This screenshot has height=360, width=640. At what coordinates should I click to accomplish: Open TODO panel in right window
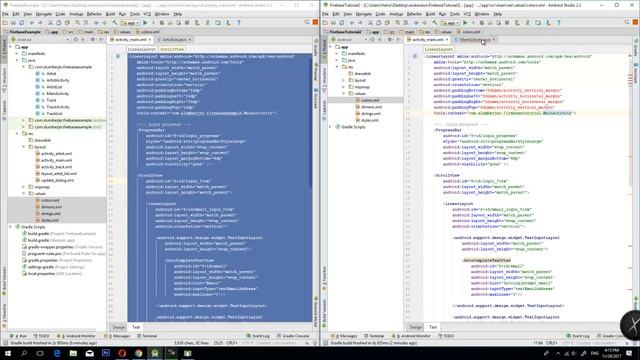446,336
